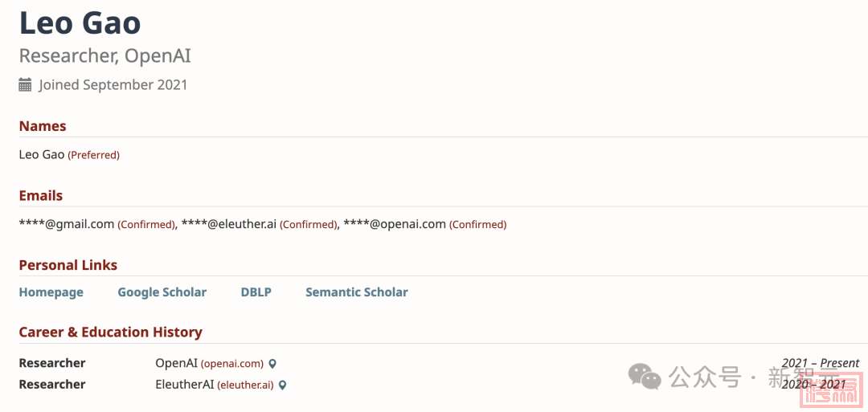Screen dimensions: 868x412
Task: Click the eleuther.ai domain in career history
Action: tap(245, 385)
